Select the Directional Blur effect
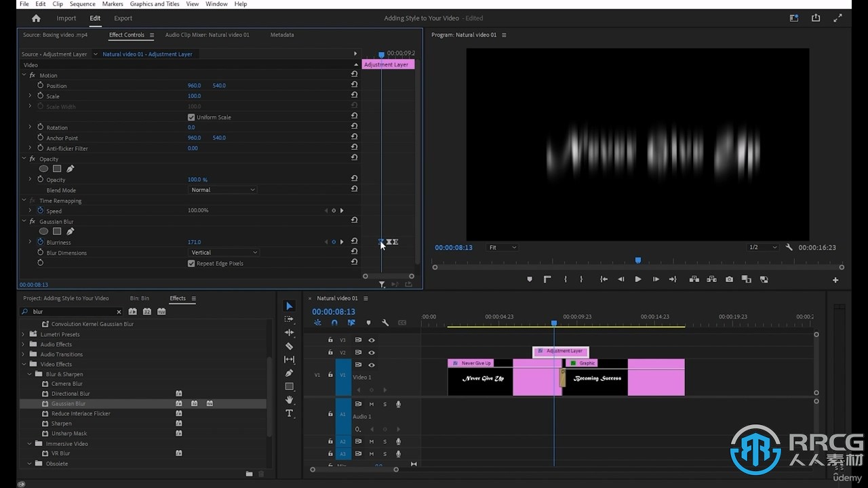The image size is (868, 488). click(x=71, y=394)
